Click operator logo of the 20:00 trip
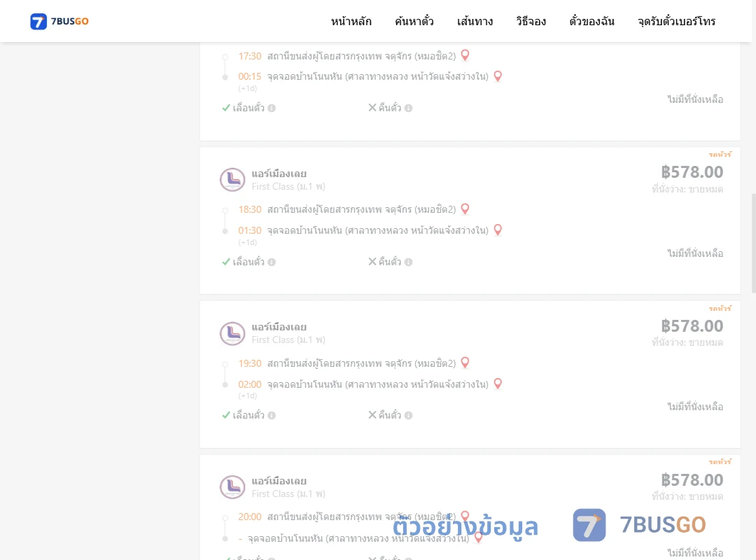Screen dimensions: 756x560 tap(232, 487)
